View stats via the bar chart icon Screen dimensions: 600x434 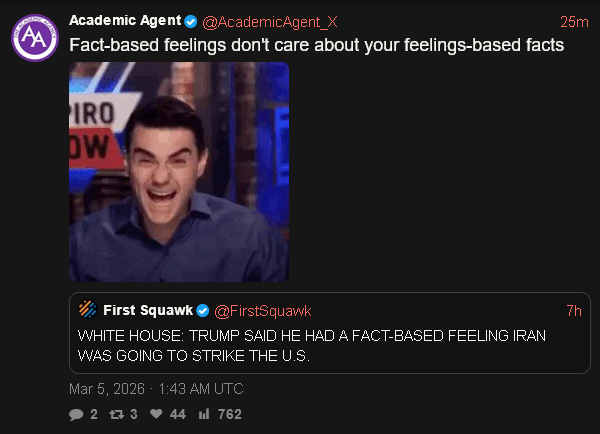pyautogui.click(x=204, y=413)
